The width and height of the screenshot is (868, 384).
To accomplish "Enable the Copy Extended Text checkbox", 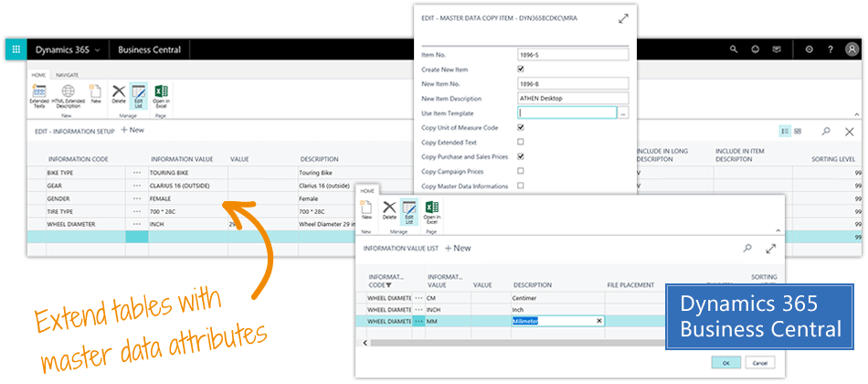I will (x=521, y=142).
